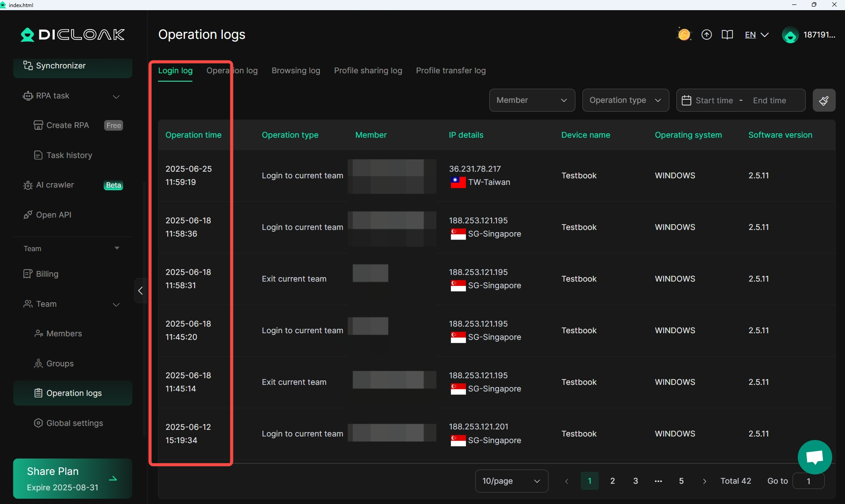This screenshot has width=845, height=504.
Task: Click the upload arrow circle icon
Action: coord(706,34)
